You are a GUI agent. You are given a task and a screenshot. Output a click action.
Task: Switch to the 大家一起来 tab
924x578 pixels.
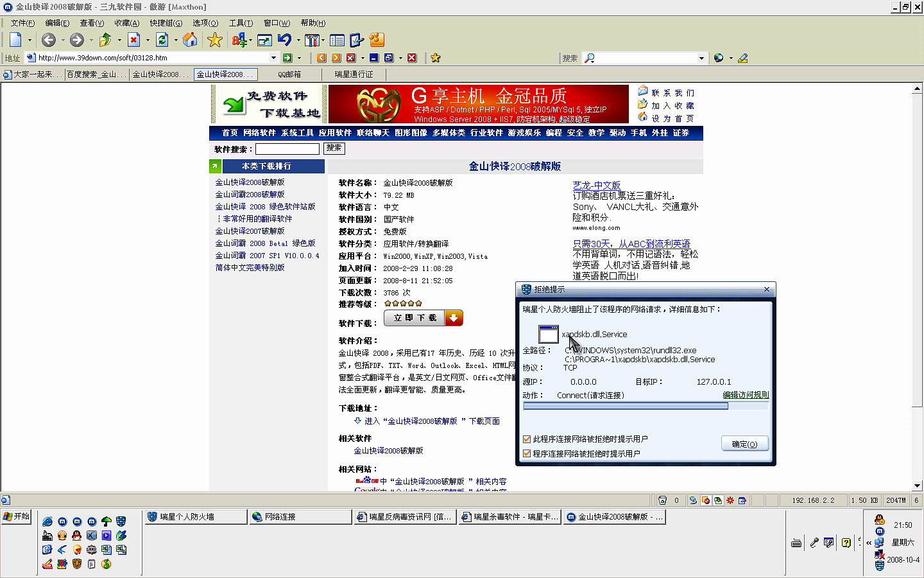[x=32, y=74]
